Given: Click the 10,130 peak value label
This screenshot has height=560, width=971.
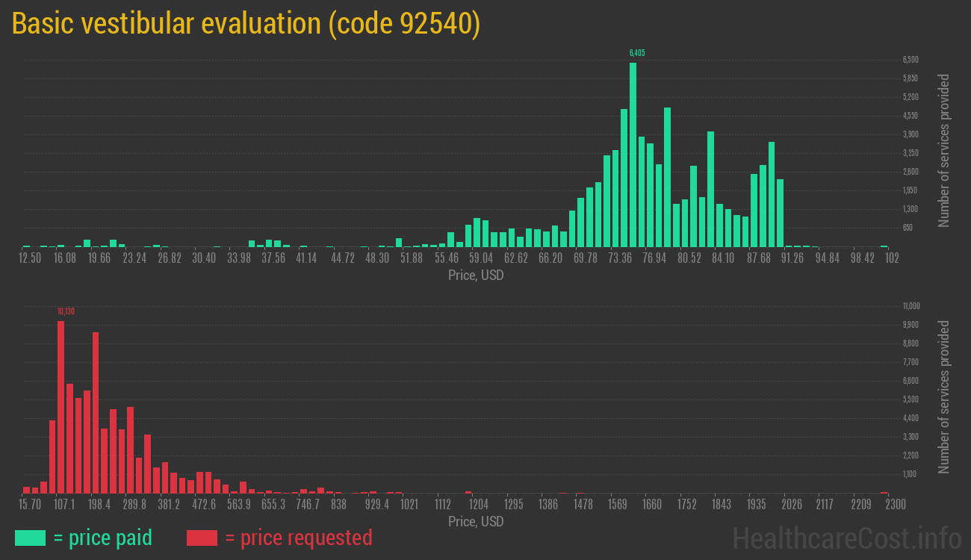Looking at the screenshot, I should click(66, 311).
